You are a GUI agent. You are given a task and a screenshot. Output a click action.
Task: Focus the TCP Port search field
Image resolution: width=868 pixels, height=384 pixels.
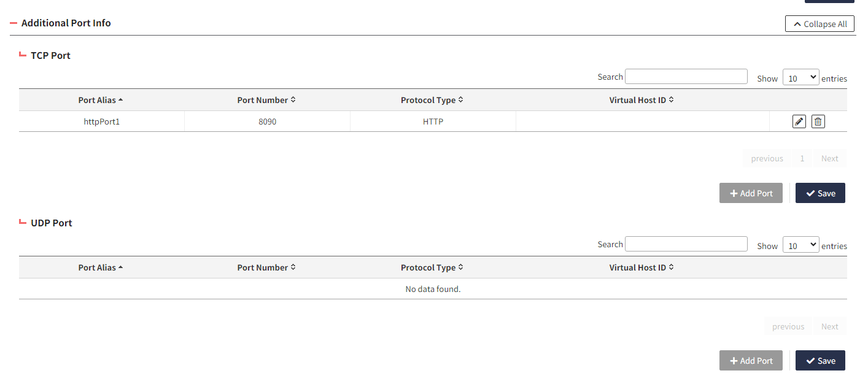click(x=686, y=77)
